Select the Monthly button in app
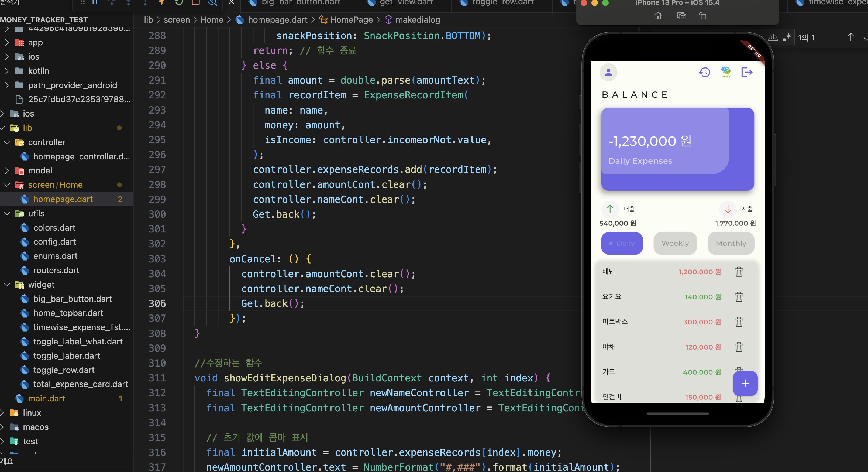The image size is (868, 472). [x=731, y=243]
